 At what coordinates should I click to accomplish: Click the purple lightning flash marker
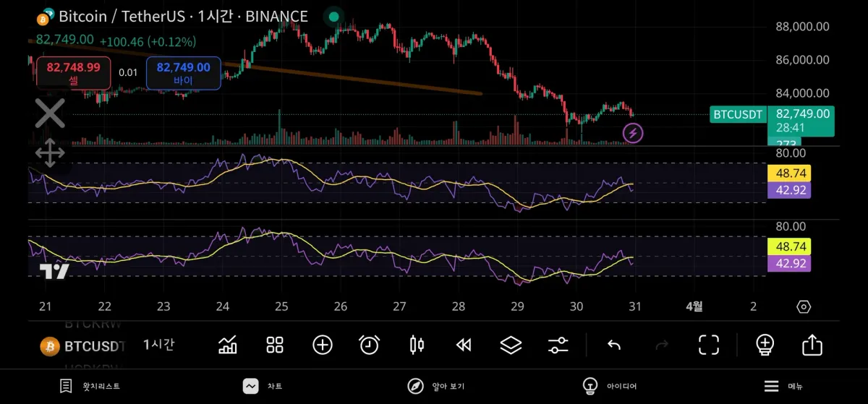click(x=633, y=133)
